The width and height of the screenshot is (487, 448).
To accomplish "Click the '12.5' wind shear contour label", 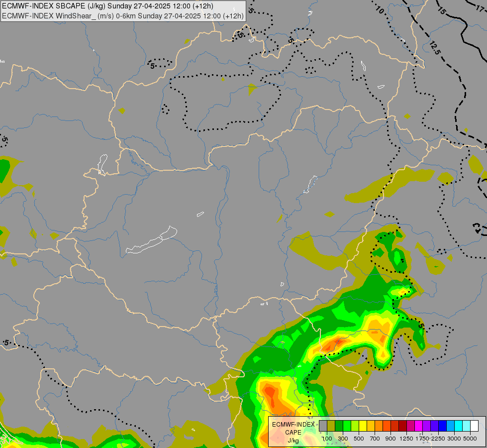I will click(x=435, y=48).
